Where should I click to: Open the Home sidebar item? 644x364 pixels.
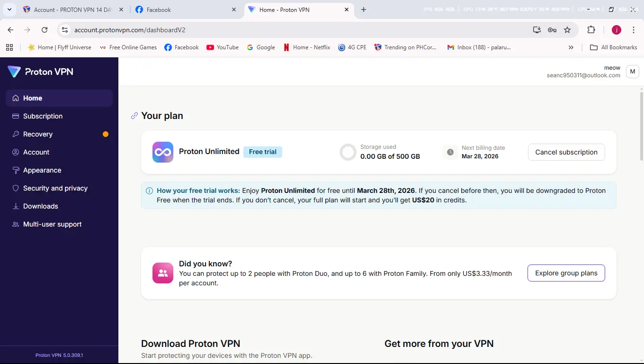[59, 98]
